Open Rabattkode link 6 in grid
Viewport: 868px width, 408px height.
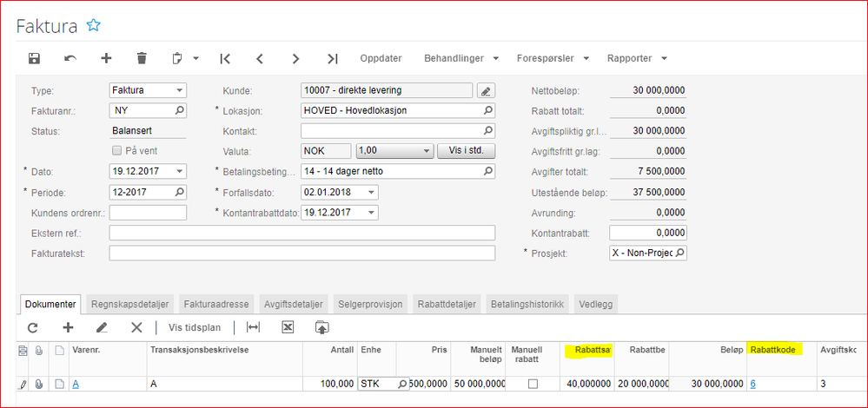click(752, 384)
